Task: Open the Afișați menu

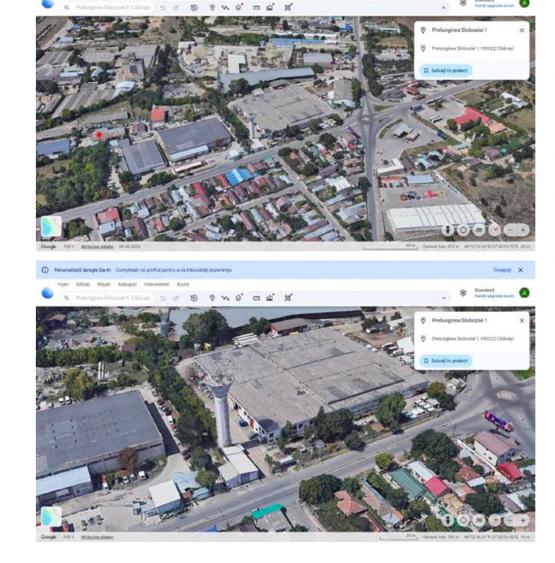Action: point(104,284)
